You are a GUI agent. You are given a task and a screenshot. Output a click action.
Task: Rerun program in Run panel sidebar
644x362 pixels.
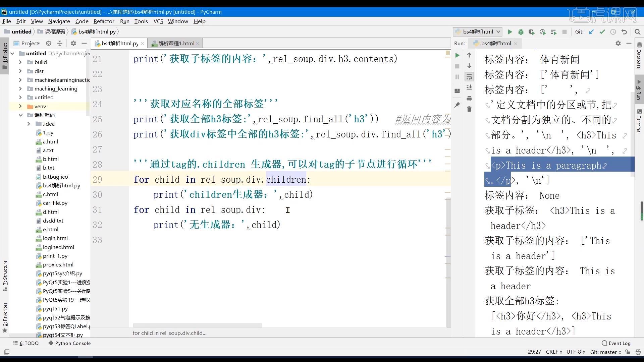click(x=457, y=55)
